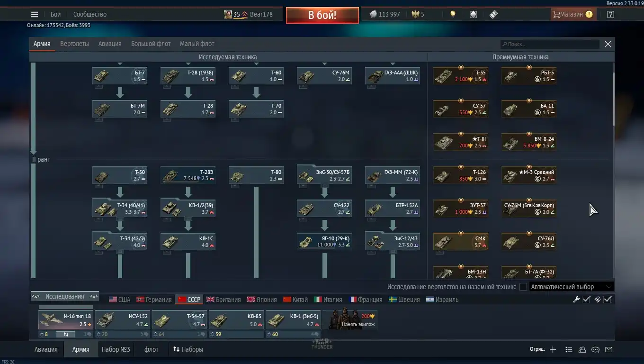Select the БТ-7 tank in tree
Image resolution: width=644 pixels, height=364 pixels.
[120, 76]
